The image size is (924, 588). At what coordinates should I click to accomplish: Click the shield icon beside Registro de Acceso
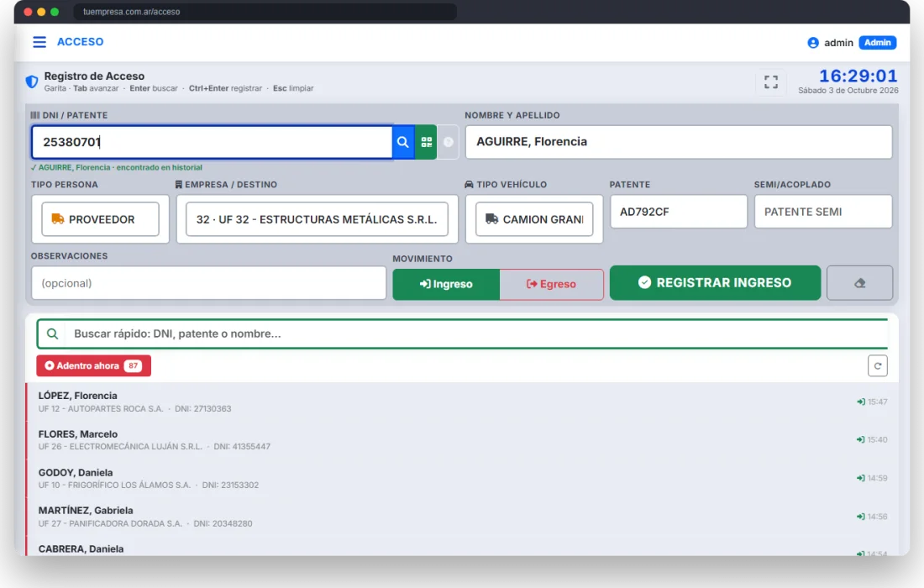tap(32, 81)
